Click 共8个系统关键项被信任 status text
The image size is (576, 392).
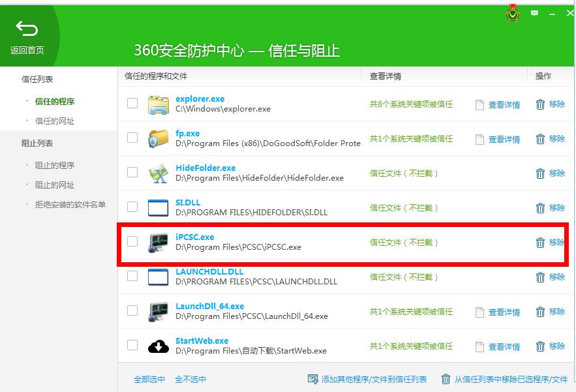(x=411, y=104)
